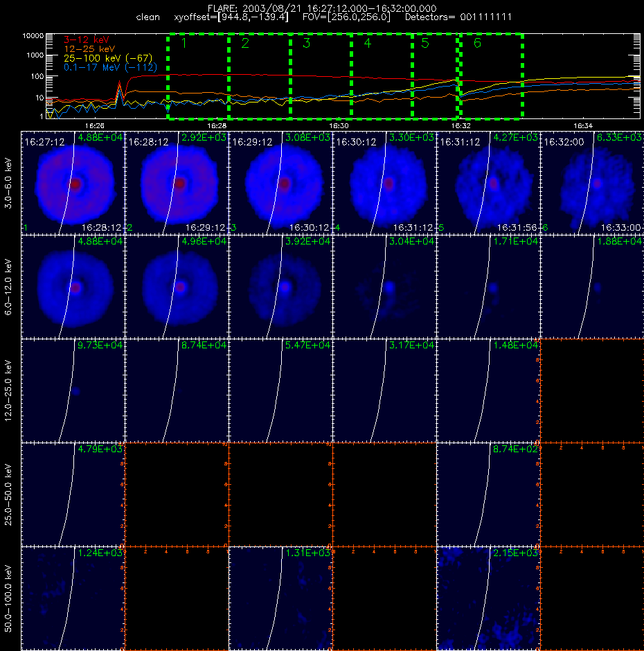644x651 pixels.
Task: Open the 12-25 keV panel labeled 8.74E+04
Action: 177,391
